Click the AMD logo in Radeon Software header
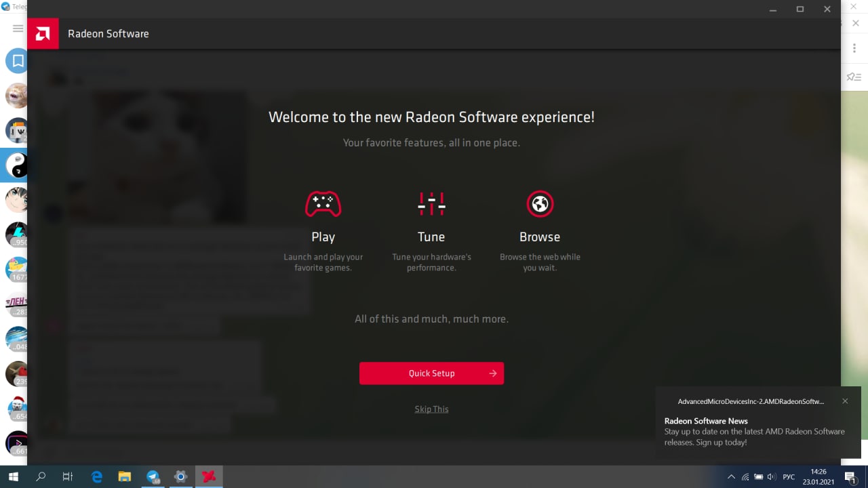868x488 pixels. 43,33
